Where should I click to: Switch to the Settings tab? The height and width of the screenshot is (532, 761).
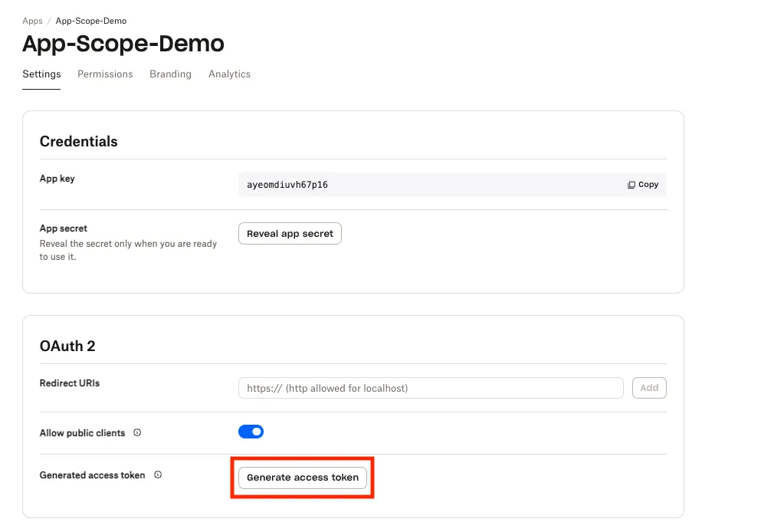[41, 74]
